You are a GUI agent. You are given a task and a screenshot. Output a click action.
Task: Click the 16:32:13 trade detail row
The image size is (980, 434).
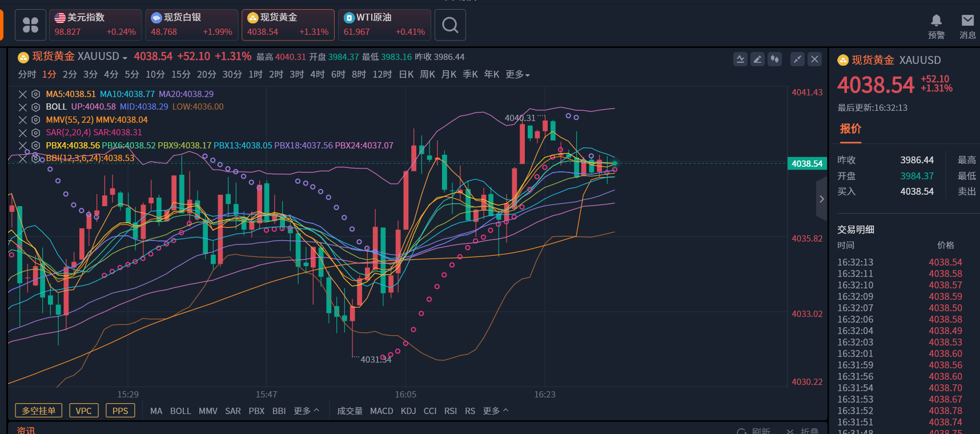900,263
